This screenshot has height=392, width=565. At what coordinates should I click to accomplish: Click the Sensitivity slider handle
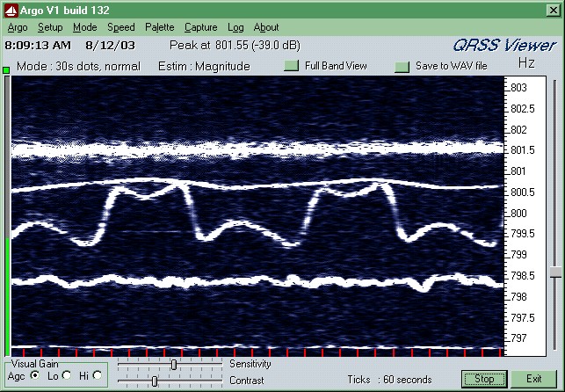(x=174, y=364)
